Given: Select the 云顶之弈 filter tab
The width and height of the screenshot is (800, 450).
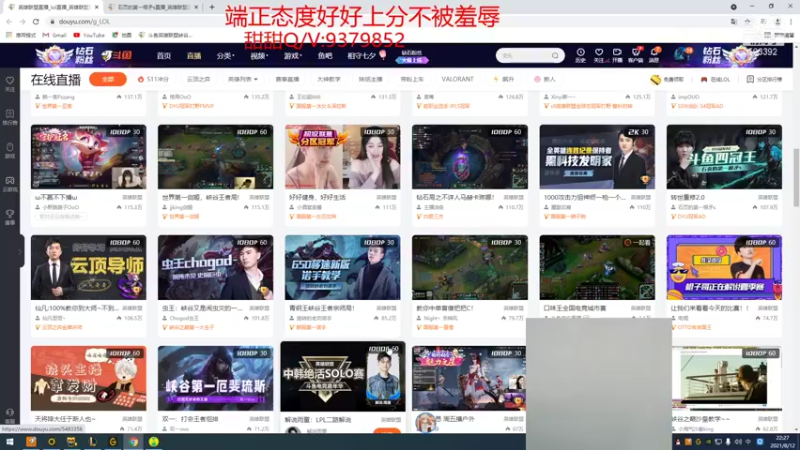Looking at the screenshot, I should 198,79.
